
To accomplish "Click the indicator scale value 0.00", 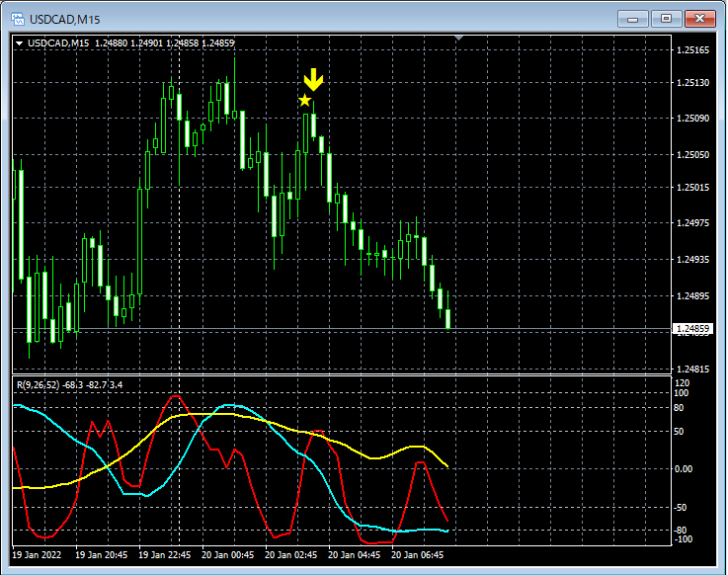I will click(684, 469).
